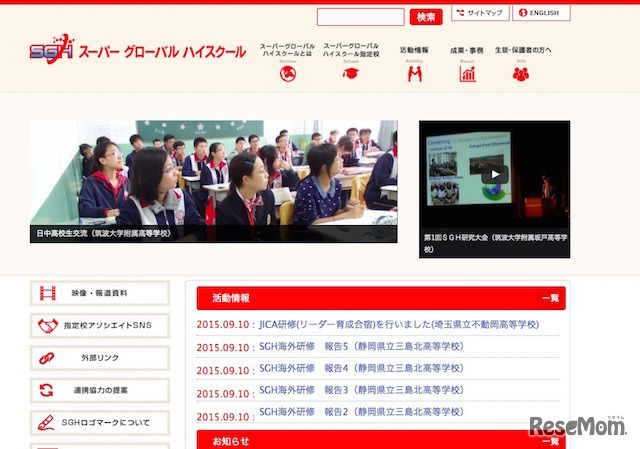Image resolution: width=640 pixels, height=449 pixels.
Task: Click the people group Info icon
Action: [x=521, y=74]
